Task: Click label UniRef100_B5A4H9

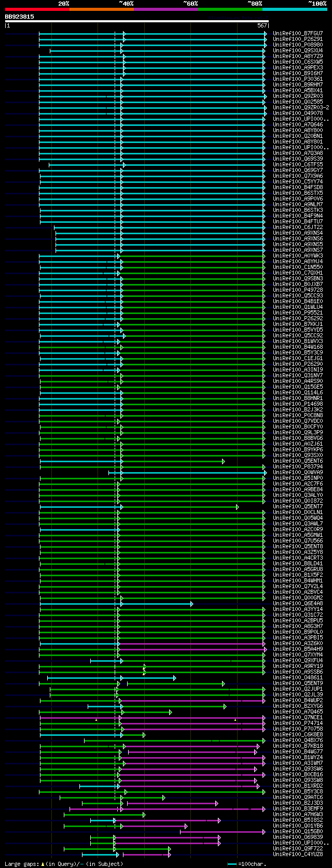Action: [298, 649]
